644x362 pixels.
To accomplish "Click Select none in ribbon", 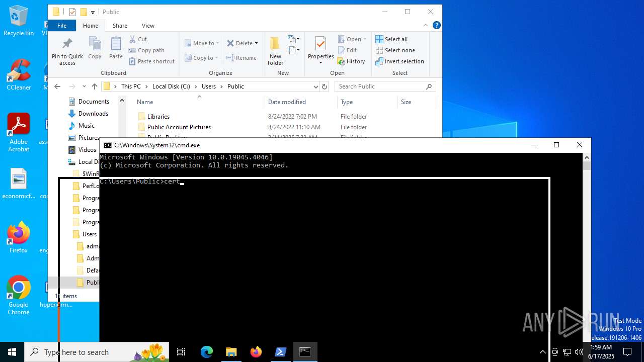I will pos(395,50).
